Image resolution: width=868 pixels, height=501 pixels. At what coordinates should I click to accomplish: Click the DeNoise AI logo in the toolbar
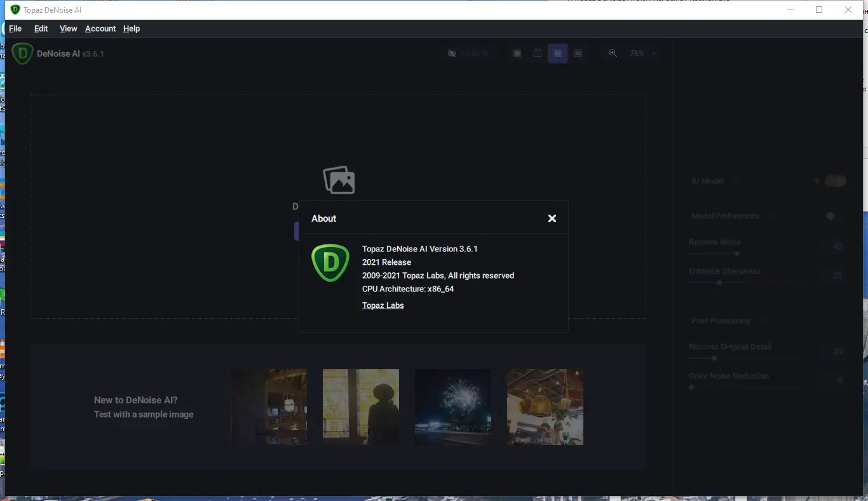tap(22, 53)
